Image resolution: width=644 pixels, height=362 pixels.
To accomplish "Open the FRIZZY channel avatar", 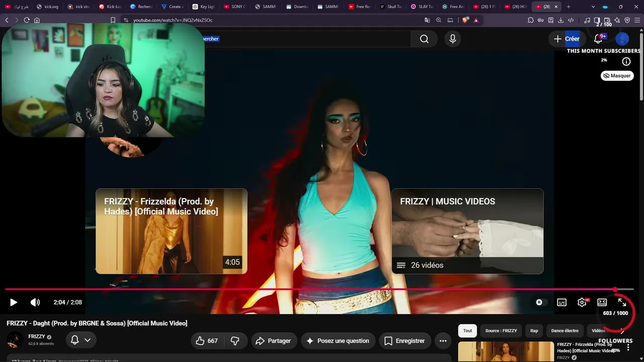I will pyautogui.click(x=15, y=340).
